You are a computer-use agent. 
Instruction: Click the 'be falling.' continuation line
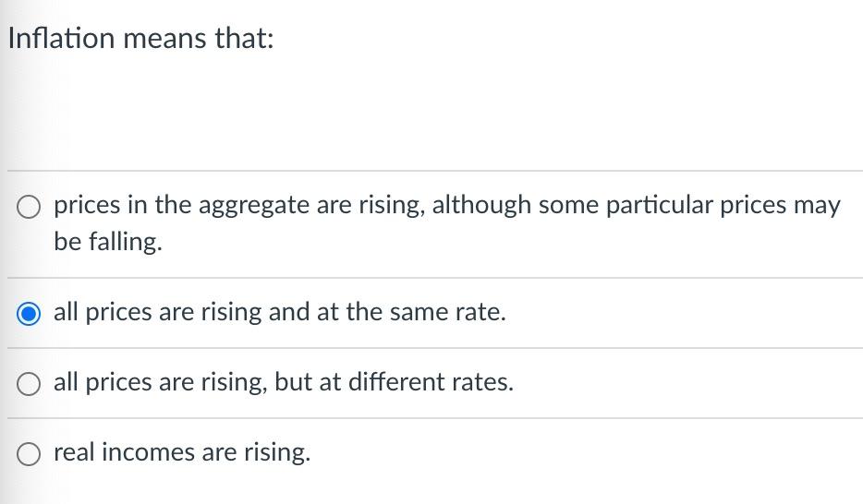(x=107, y=242)
